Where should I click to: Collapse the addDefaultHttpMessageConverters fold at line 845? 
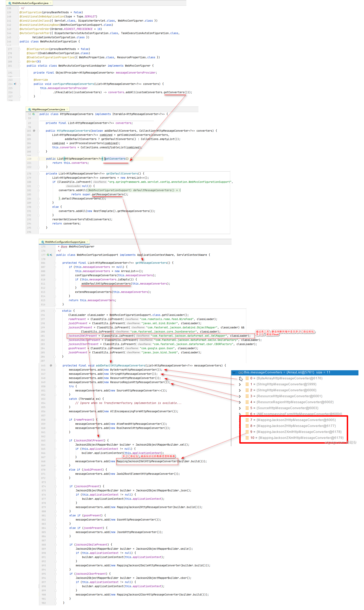55,365
